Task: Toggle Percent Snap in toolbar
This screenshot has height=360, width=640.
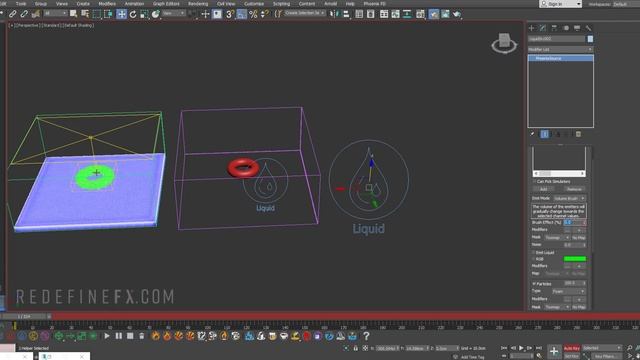Action: [x=253, y=14]
